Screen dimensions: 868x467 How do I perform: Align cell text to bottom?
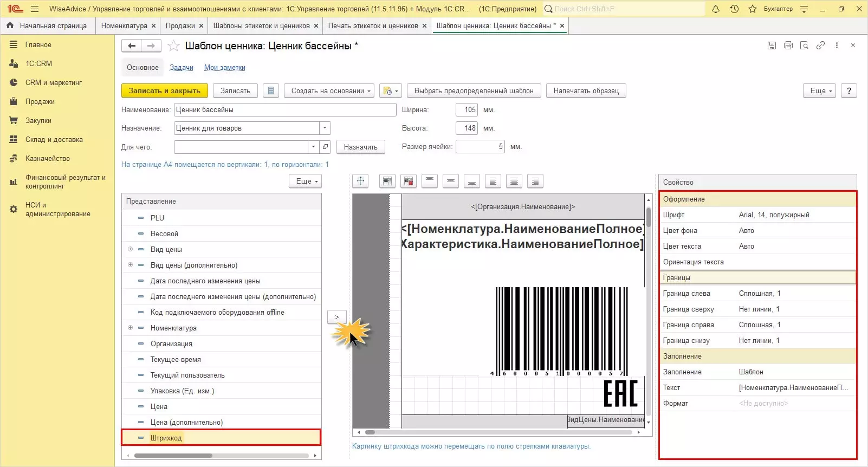(x=472, y=181)
